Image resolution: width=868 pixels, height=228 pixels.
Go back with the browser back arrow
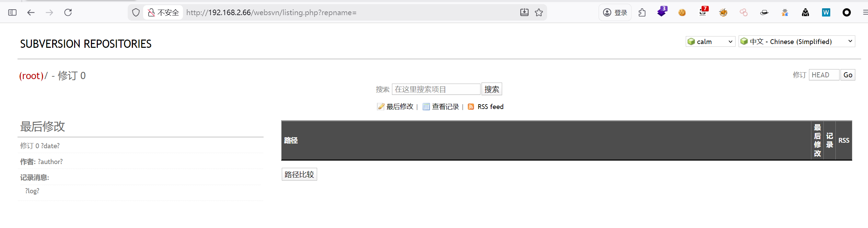[x=31, y=13]
